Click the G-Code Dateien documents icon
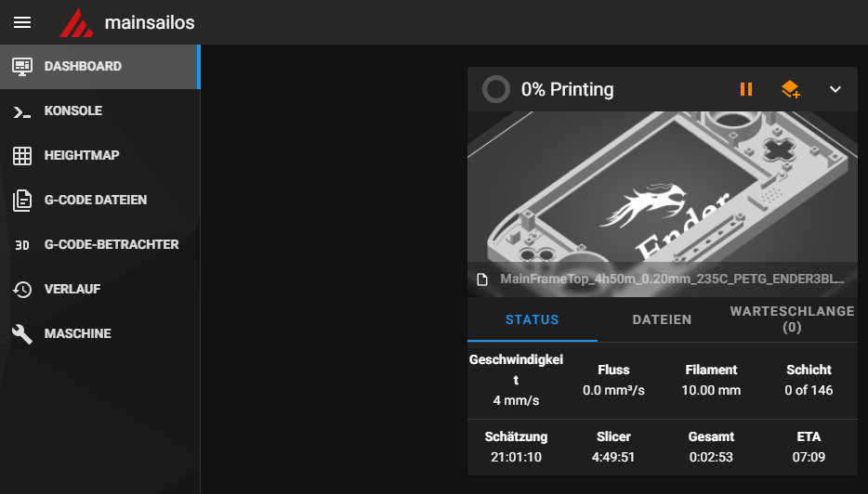 pyautogui.click(x=22, y=201)
